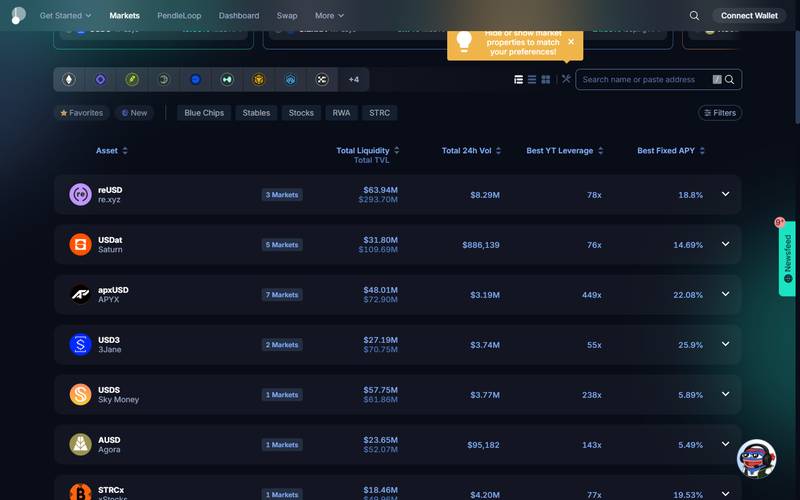Expand the apxUSD row chevron
The width and height of the screenshot is (800, 500).
tap(725, 294)
